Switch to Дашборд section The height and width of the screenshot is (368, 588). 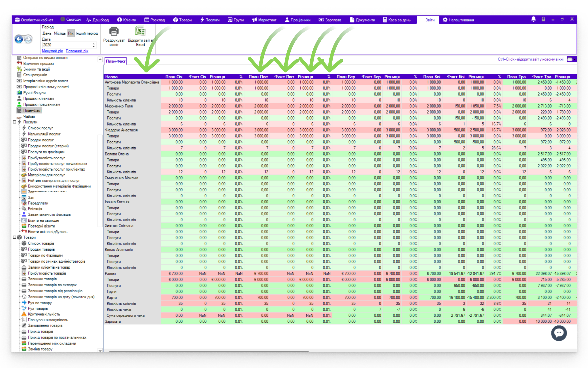click(x=98, y=20)
